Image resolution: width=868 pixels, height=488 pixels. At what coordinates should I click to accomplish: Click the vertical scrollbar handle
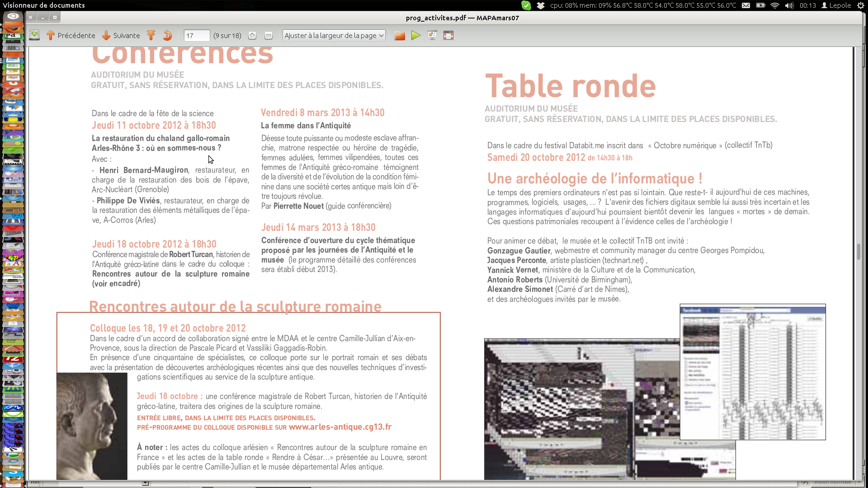pyautogui.click(x=859, y=251)
